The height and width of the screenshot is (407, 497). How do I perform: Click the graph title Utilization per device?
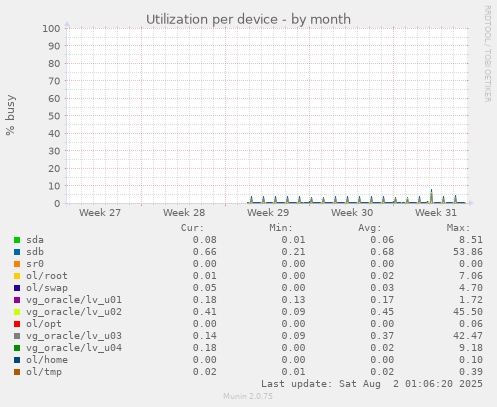pos(248,19)
